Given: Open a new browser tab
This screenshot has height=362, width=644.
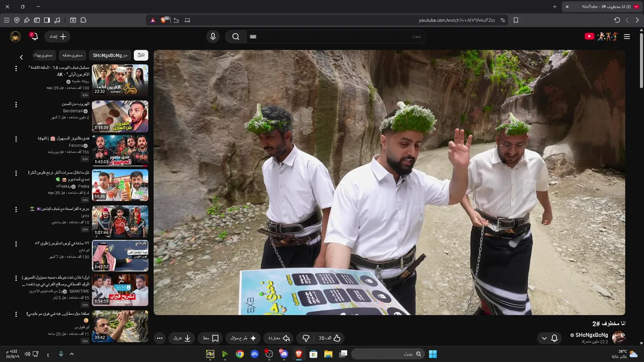Looking at the screenshot, I should (x=555, y=7).
